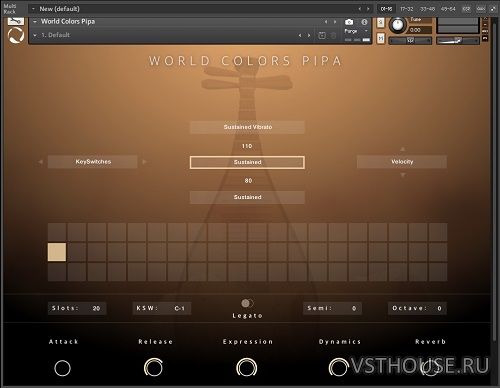Adjust the pan slider under the Tune knob
500x388 pixels.
pyautogui.click(x=410, y=41)
